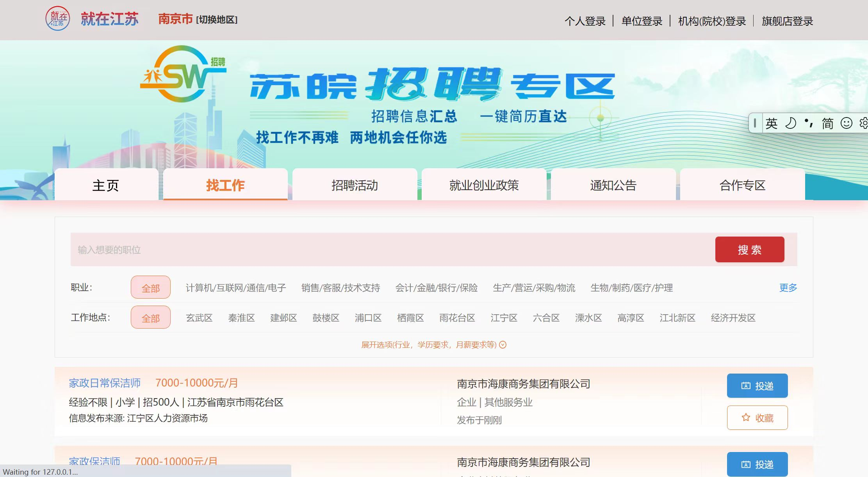
Task: Click 投递 icon for 家政日常保洁师 job
Action: [x=746, y=386]
